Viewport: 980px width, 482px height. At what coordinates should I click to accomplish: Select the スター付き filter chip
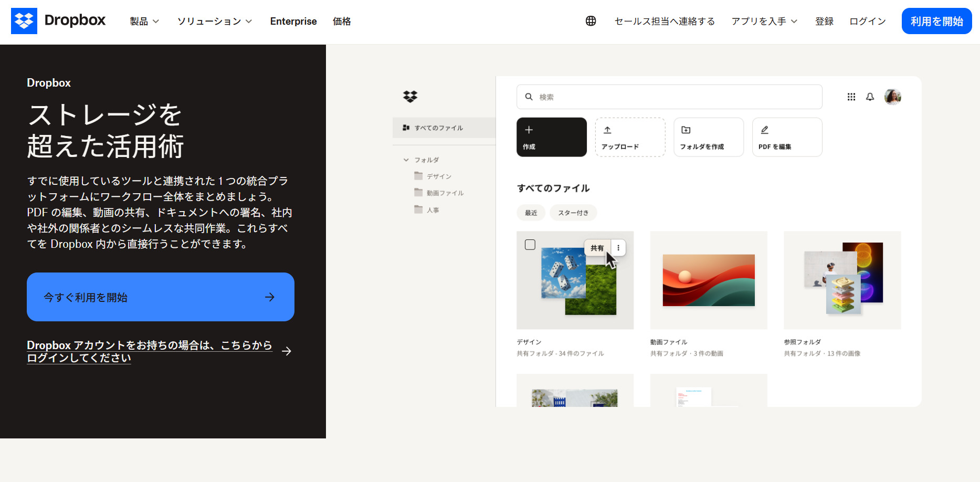pyautogui.click(x=573, y=213)
